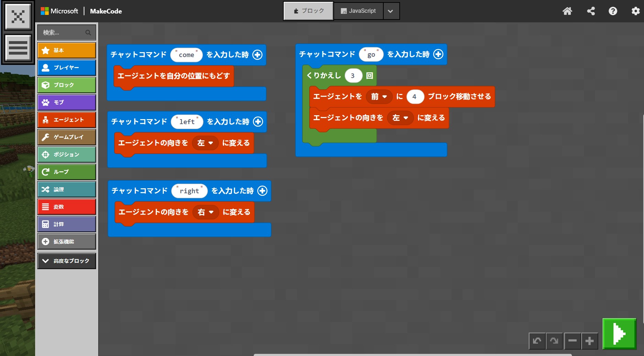644x356 pixels.
Task: Redo the last undone action
Action: tap(554, 341)
